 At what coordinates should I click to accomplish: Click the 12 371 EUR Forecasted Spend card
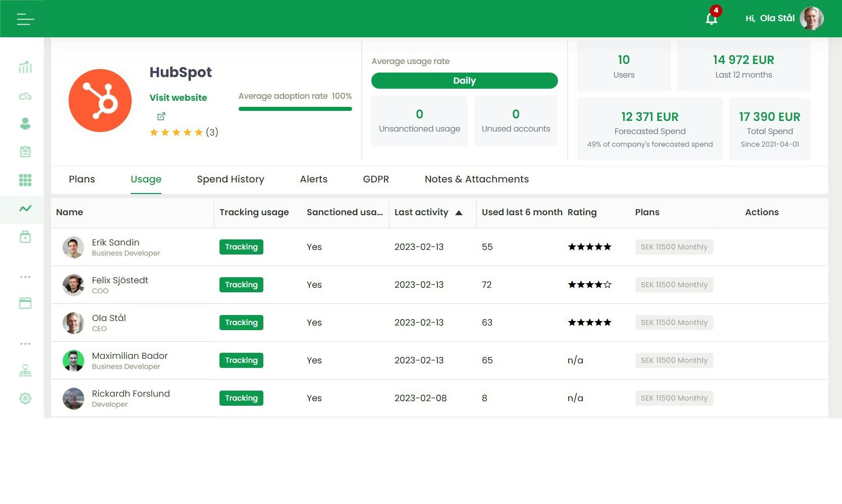650,129
